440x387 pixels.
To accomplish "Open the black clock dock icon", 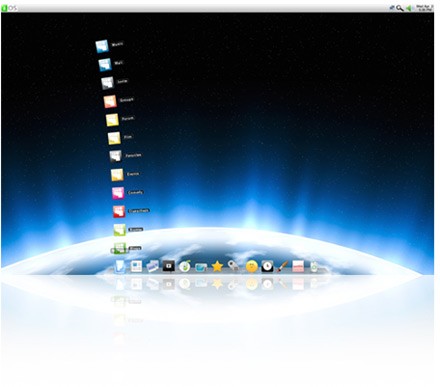I will (267, 266).
